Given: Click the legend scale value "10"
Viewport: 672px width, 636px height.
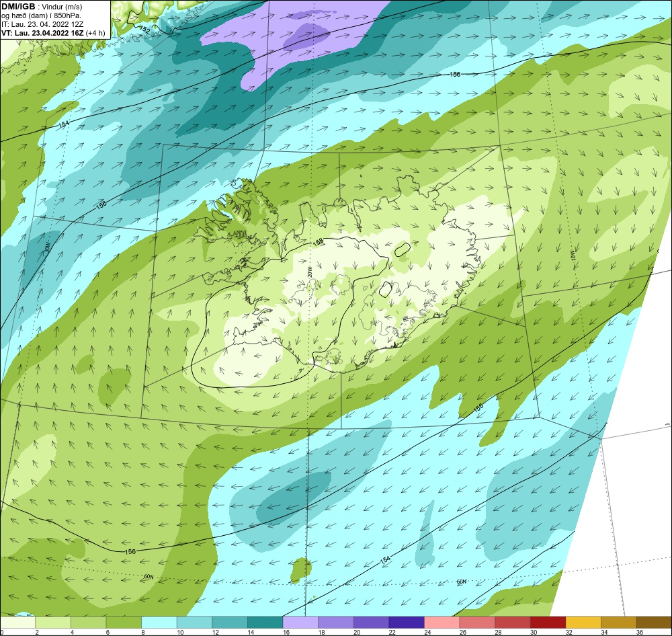Looking at the screenshot, I should [x=180, y=632].
